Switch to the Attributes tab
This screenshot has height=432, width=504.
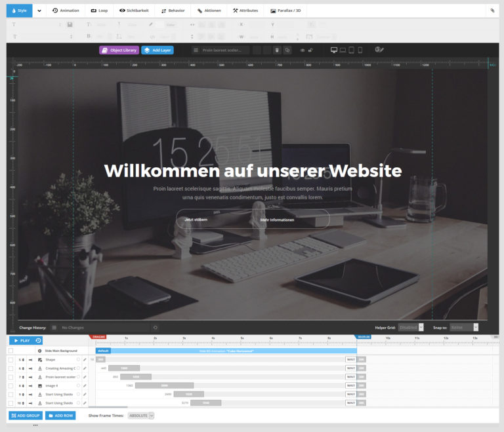pyautogui.click(x=245, y=10)
